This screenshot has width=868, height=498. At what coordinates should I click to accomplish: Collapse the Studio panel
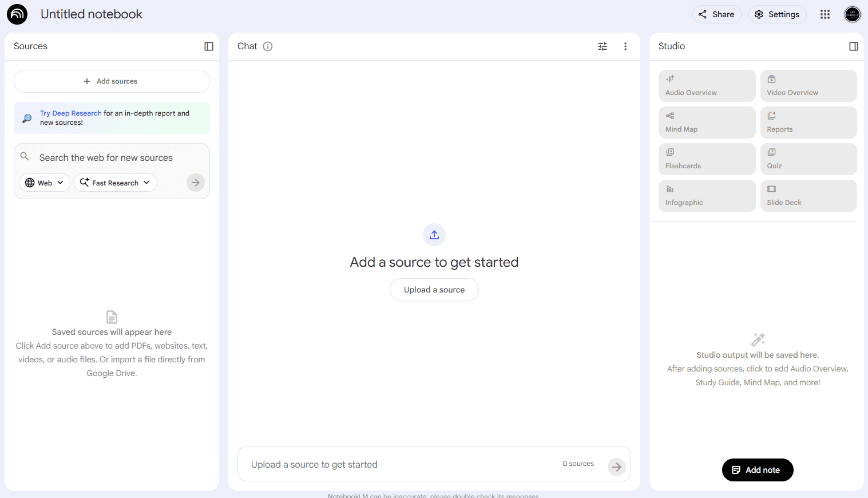click(853, 46)
